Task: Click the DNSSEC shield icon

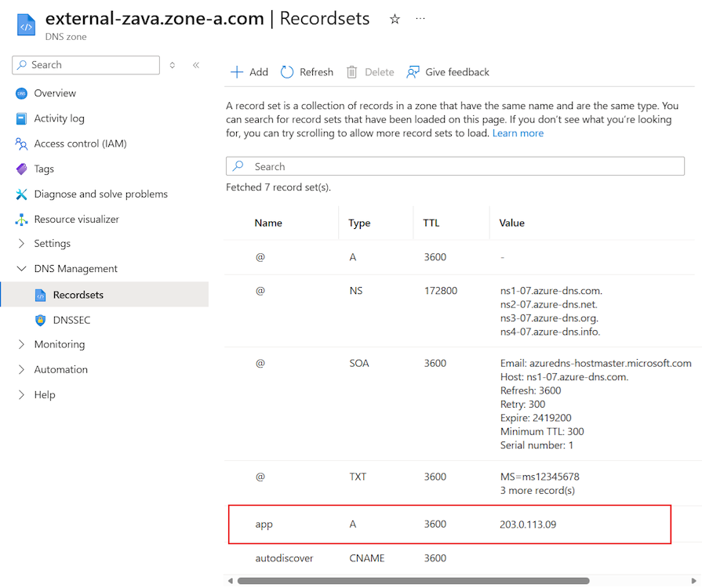Action: tap(40, 321)
